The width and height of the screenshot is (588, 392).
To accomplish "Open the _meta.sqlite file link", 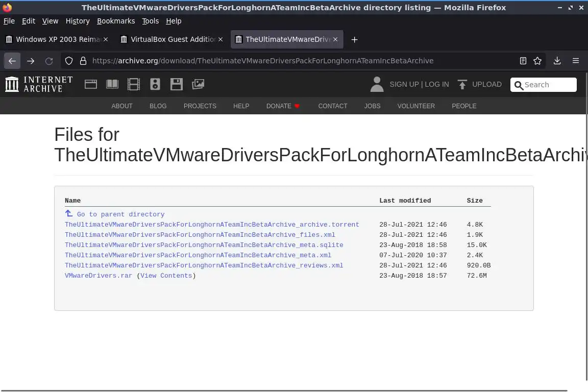I will [204, 244].
